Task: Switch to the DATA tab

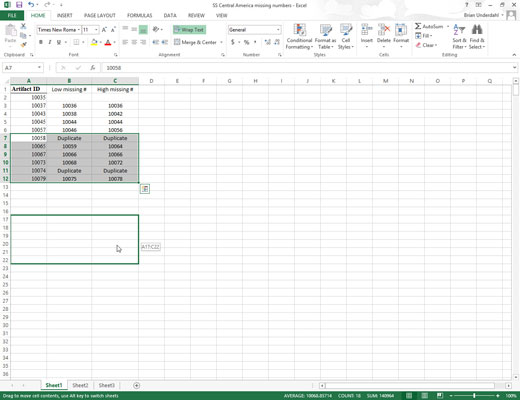Action: tap(170, 15)
